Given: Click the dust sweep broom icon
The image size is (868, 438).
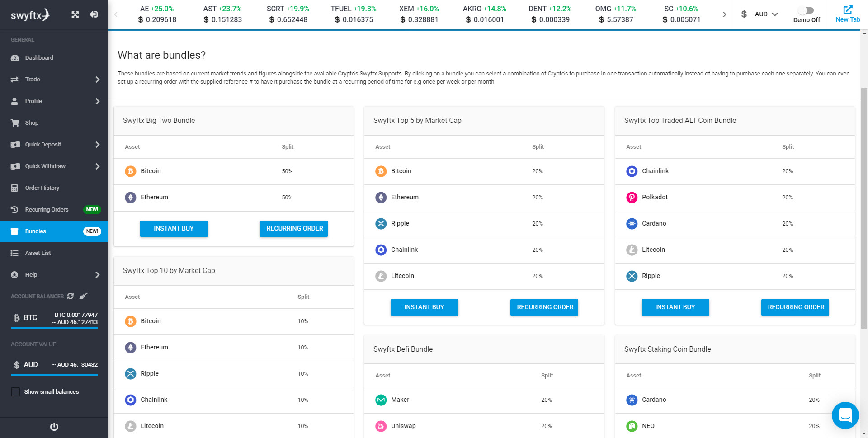Looking at the screenshot, I should tap(83, 296).
